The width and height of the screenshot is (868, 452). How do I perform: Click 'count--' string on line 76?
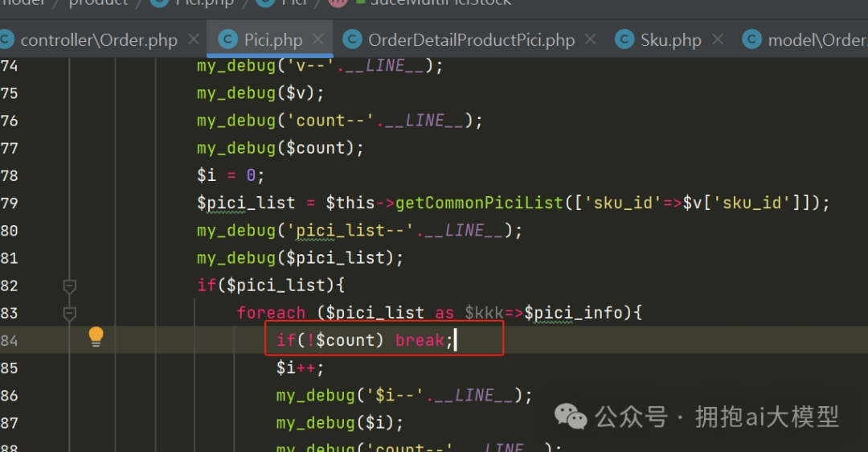[x=330, y=121]
